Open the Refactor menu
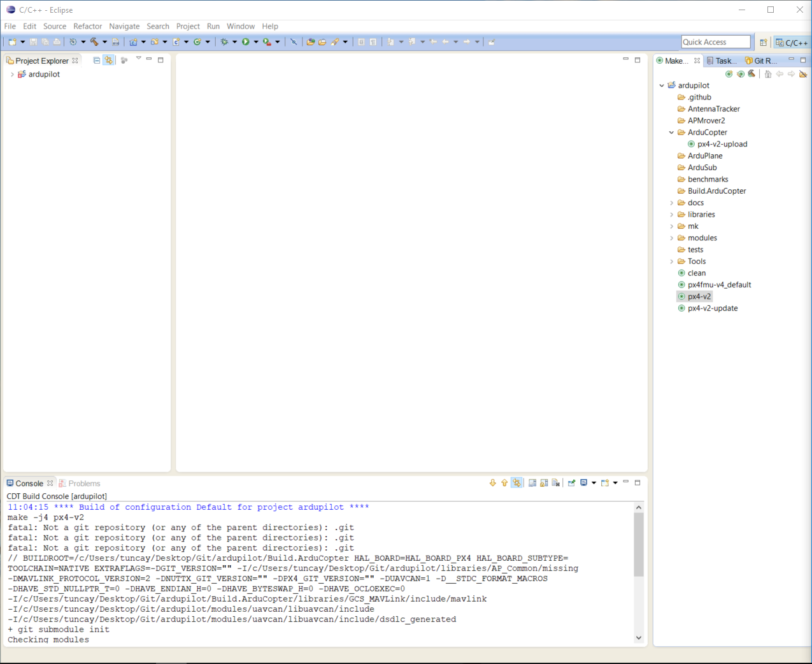812x664 pixels. tap(88, 26)
